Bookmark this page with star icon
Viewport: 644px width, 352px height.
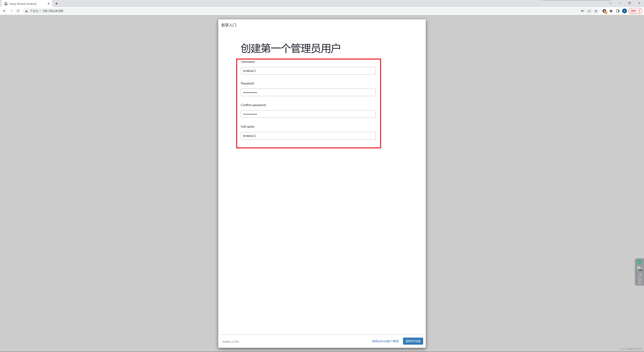point(596,11)
